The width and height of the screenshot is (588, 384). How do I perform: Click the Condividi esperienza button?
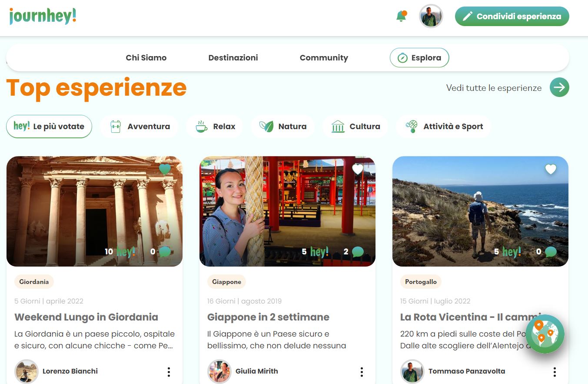512,17
